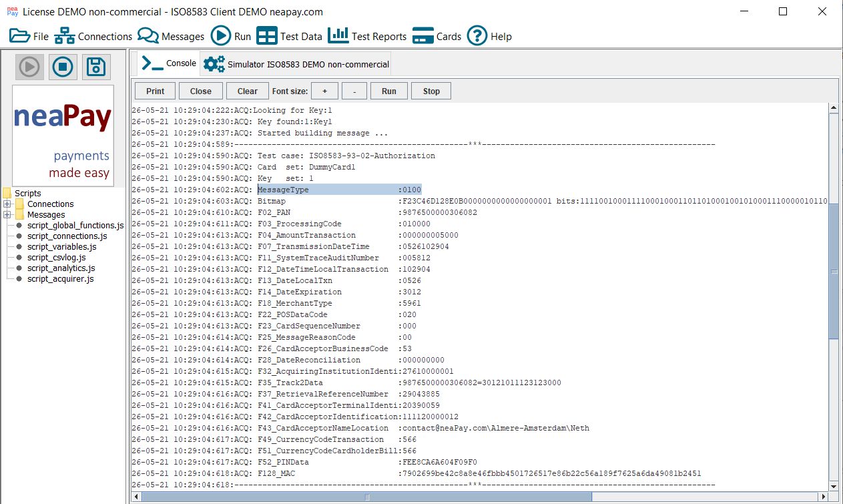Open script_acquirer.js
843x504 pixels.
(60, 279)
